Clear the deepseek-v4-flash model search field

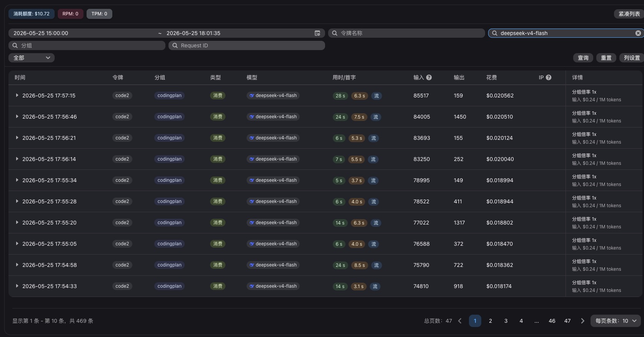(638, 33)
